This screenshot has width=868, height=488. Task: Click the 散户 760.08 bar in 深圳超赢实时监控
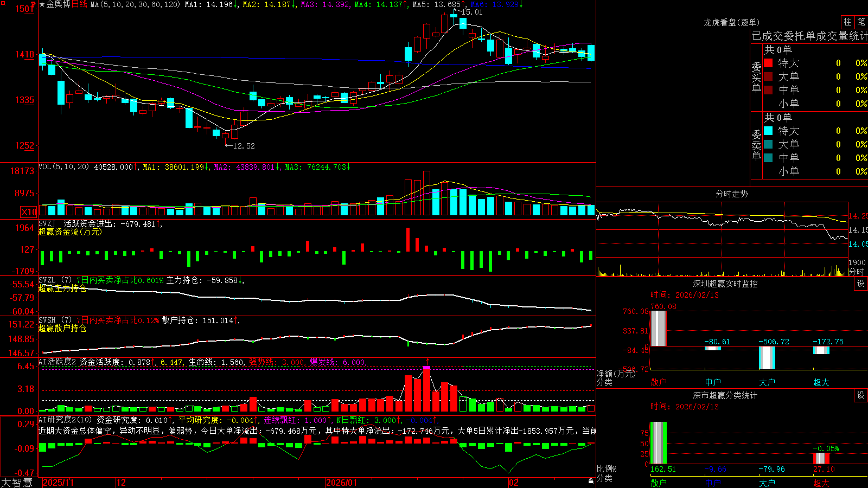point(659,328)
